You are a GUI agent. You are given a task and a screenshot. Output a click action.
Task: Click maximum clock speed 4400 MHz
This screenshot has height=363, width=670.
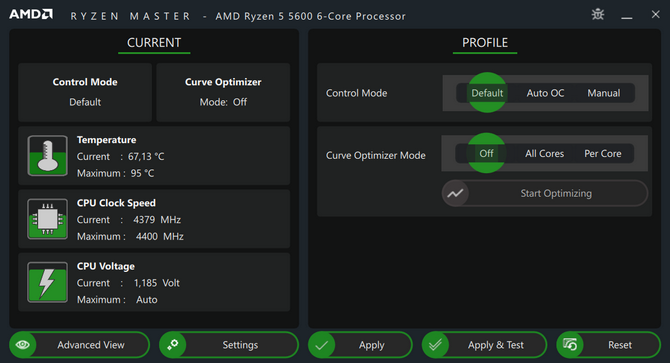click(159, 237)
